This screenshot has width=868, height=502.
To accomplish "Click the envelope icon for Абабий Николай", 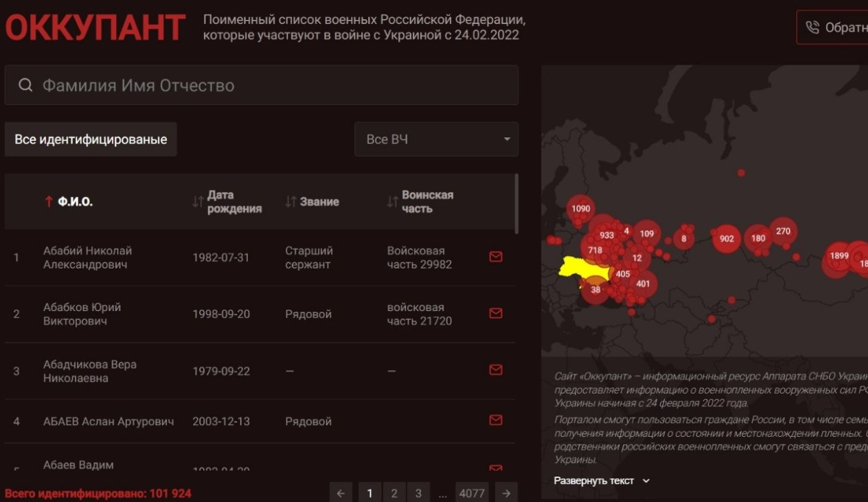I will pyautogui.click(x=495, y=257).
